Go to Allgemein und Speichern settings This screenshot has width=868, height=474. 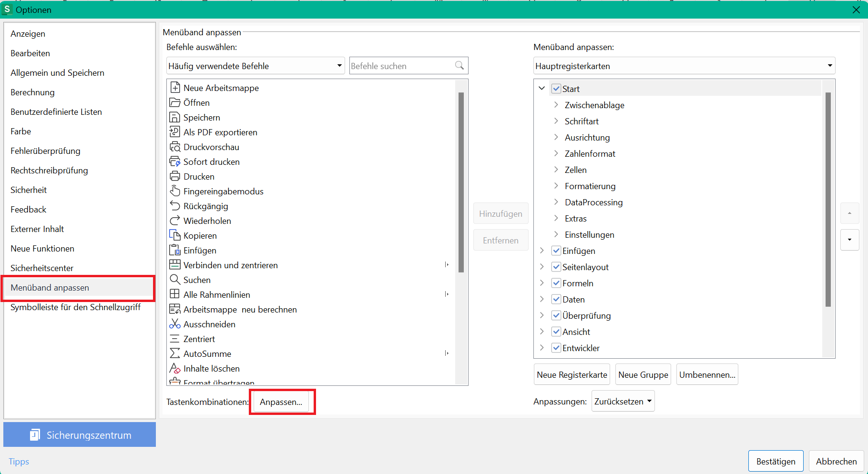tap(79, 72)
